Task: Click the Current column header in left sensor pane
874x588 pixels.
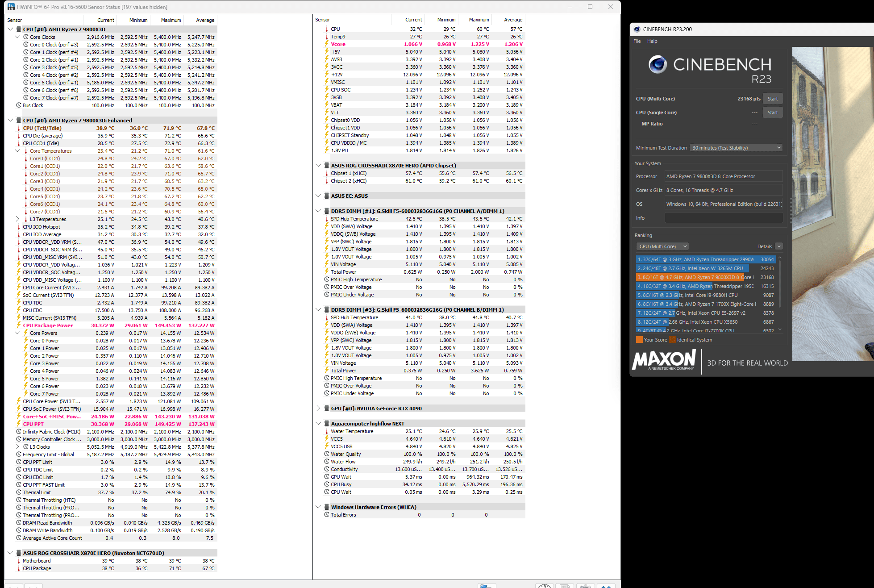Action: click(x=106, y=20)
